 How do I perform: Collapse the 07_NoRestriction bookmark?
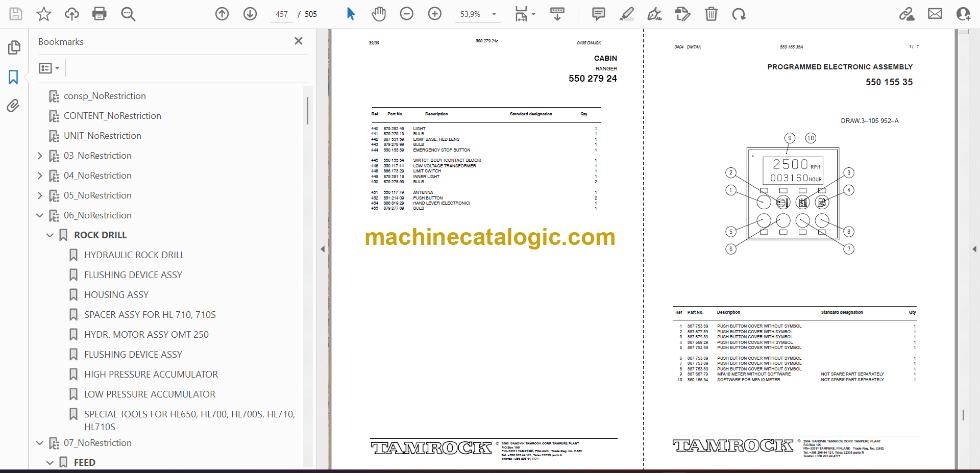(x=40, y=443)
